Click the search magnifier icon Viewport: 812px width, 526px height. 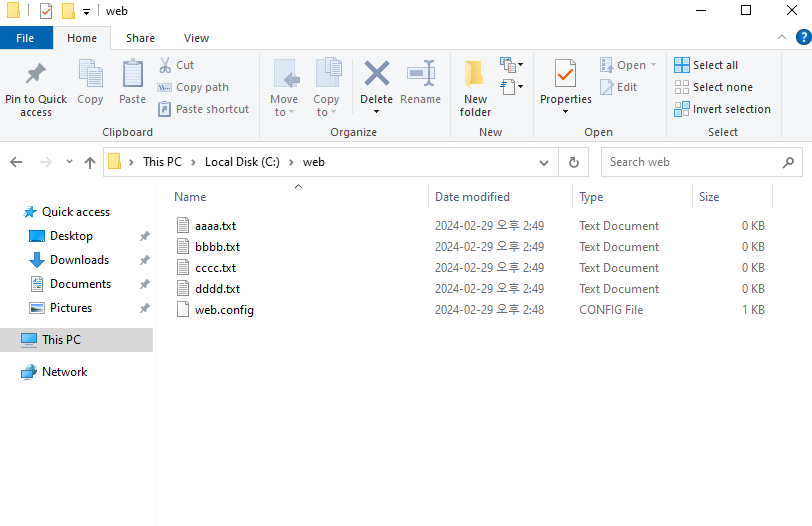[788, 163]
